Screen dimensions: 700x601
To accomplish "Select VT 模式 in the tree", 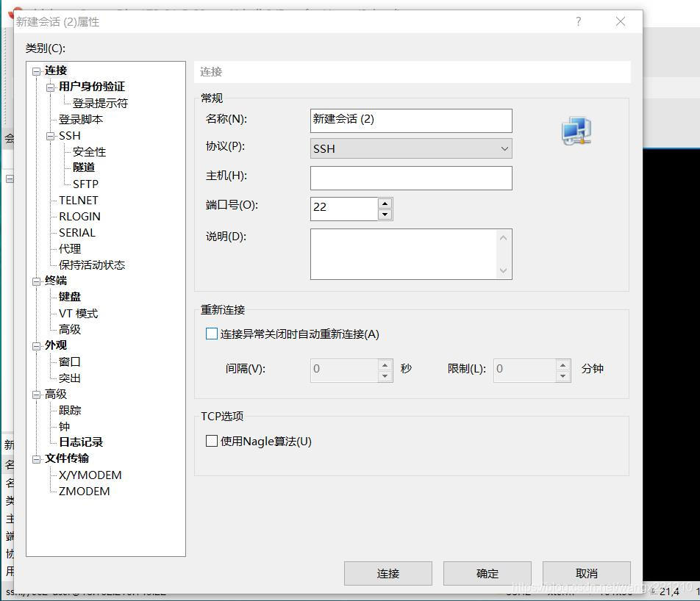I will [78, 313].
